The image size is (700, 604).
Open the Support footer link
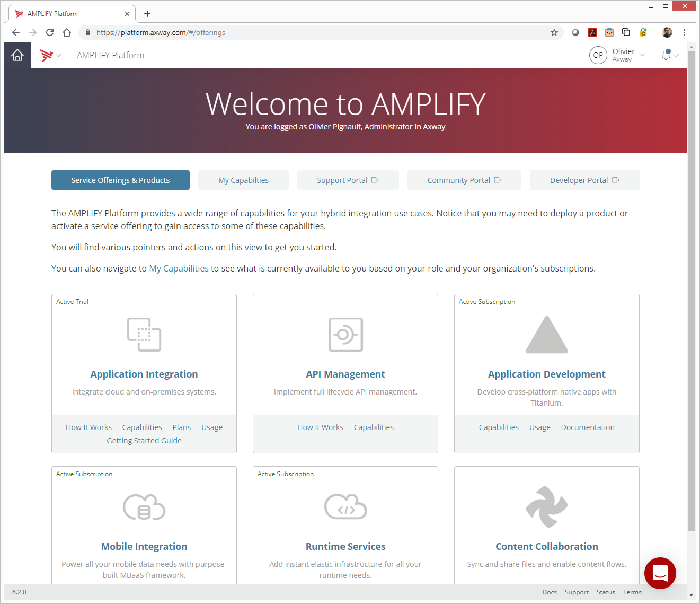point(577,592)
